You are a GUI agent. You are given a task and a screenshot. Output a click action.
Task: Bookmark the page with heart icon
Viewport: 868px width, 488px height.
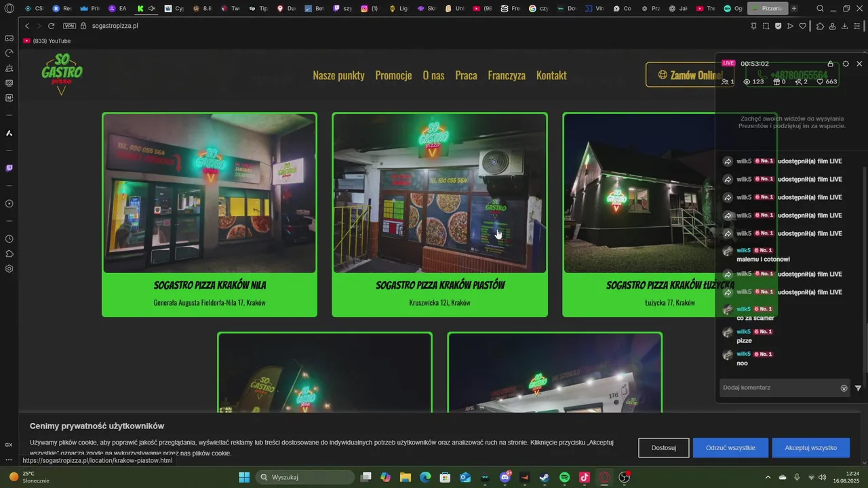(803, 26)
